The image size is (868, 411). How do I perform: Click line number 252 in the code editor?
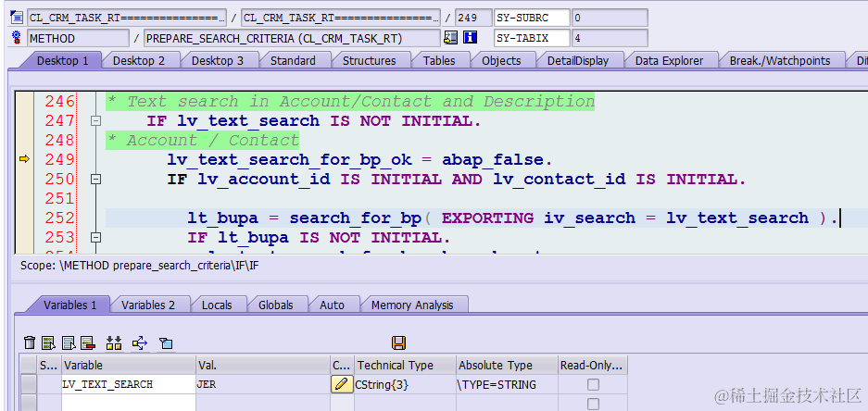point(60,218)
